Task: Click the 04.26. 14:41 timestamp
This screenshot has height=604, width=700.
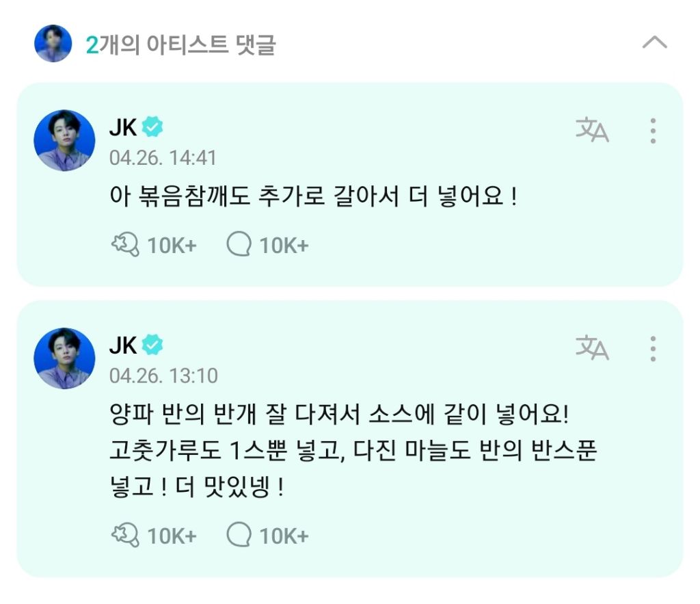Action: [163, 158]
